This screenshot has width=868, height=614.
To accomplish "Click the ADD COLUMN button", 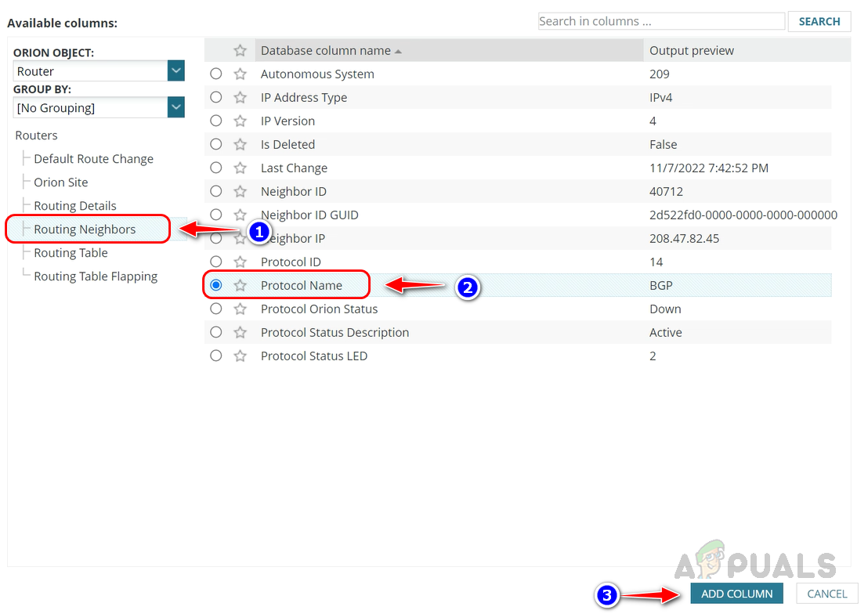I will pyautogui.click(x=737, y=594).
